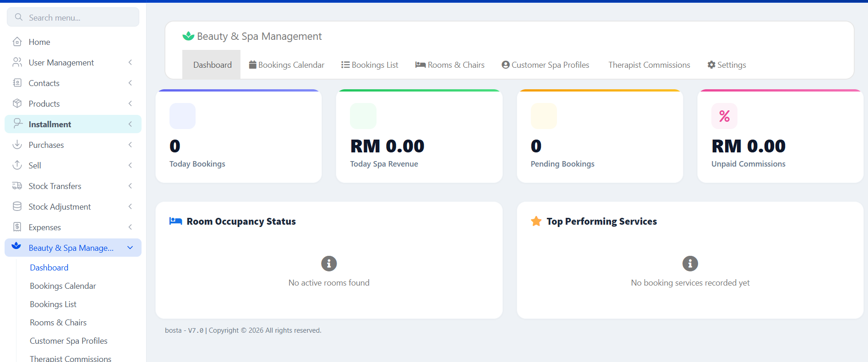Click the search magnifier icon
868x362 pixels.
coord(19,17)
